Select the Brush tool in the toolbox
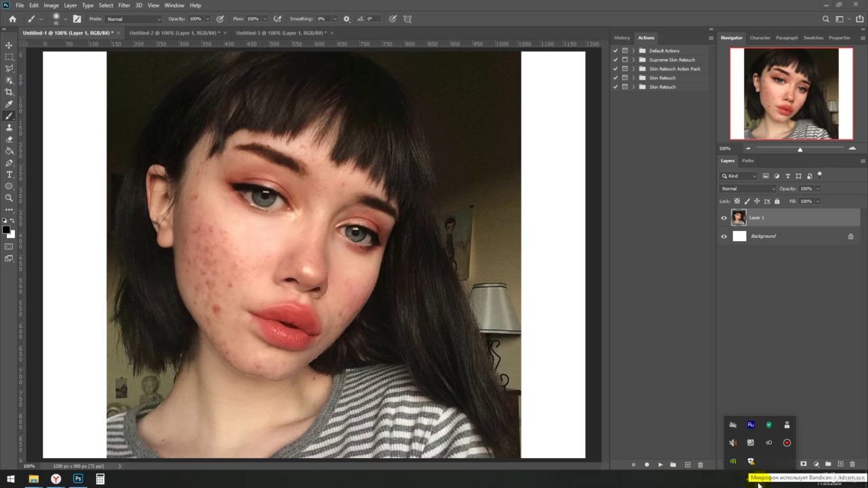This screenshot has height=488, width=868. click(9, 116)
